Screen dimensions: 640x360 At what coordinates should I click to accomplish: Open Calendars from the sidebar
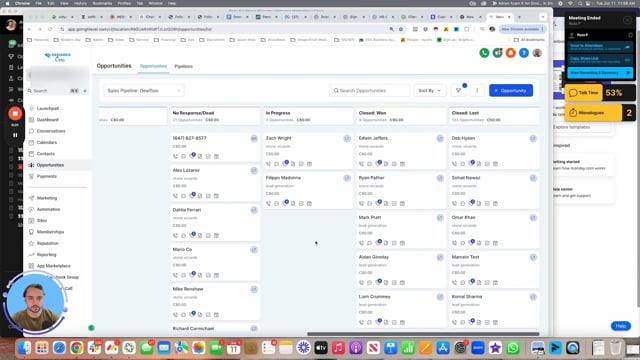pos(47,142)
